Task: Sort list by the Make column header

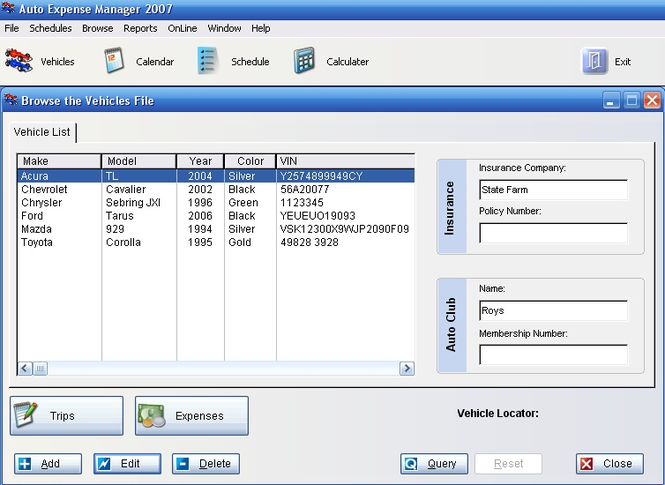Action: (x=59, y=161)
